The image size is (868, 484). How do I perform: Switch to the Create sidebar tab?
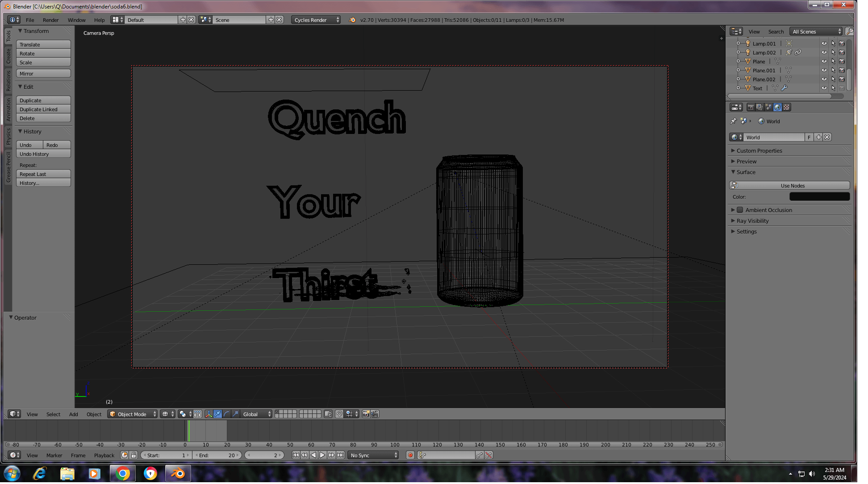pos(8,56)
